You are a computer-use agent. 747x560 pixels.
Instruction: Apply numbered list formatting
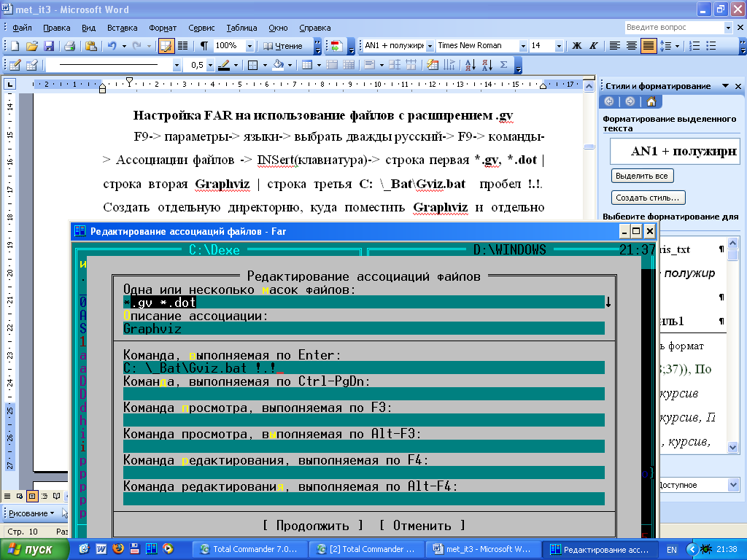(x=694, y=46)
